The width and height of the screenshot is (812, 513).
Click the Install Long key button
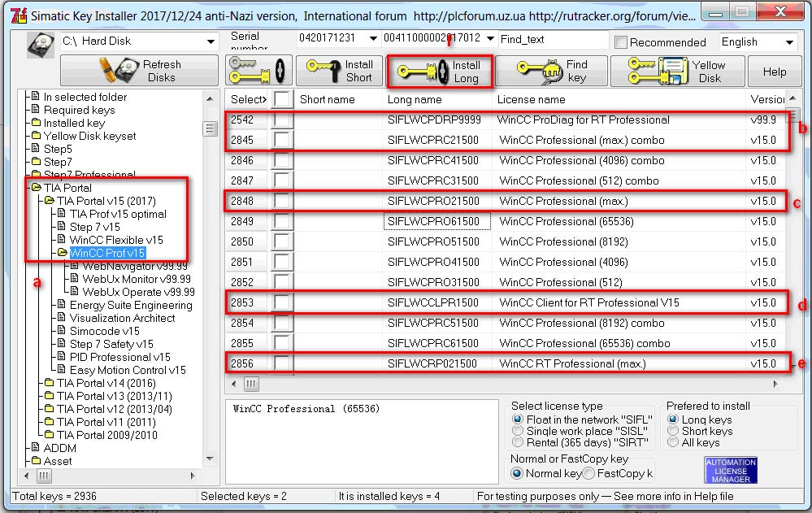tap(441, 72)
